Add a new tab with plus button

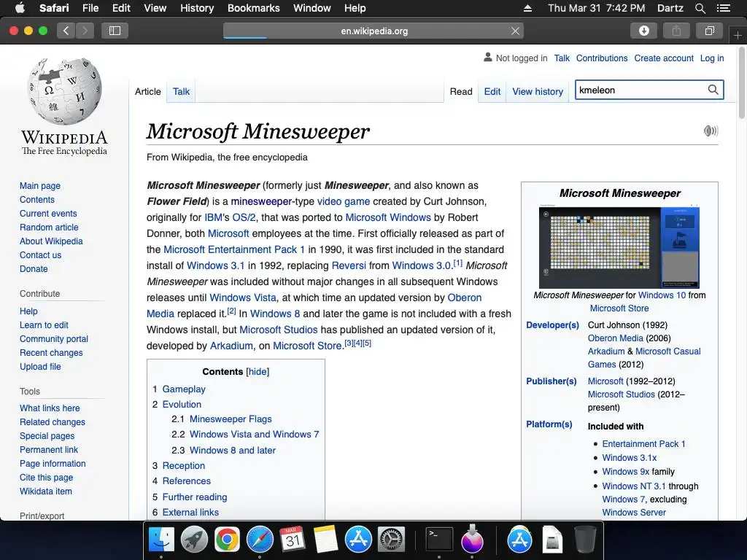coord(738,35)
